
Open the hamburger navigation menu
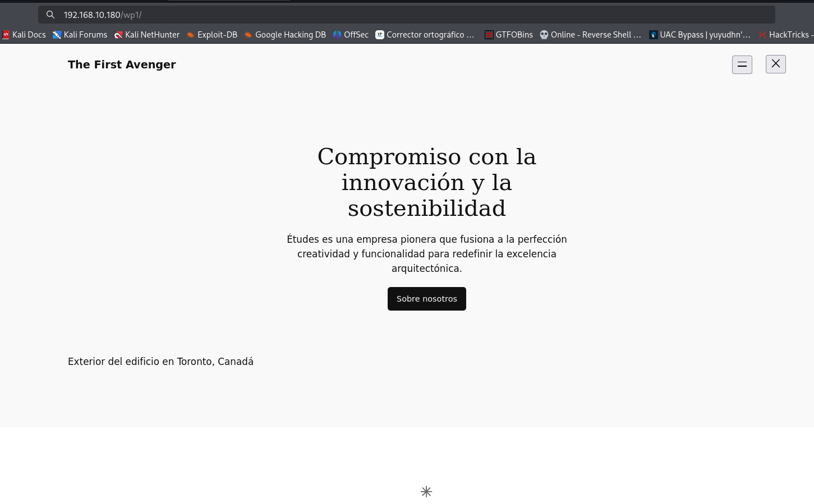point(742,64)
